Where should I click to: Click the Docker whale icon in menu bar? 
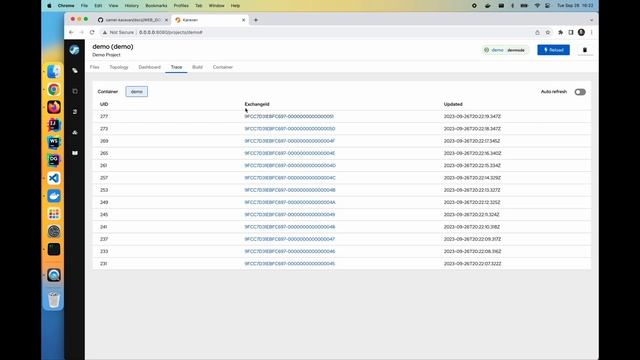coord(487,6)
